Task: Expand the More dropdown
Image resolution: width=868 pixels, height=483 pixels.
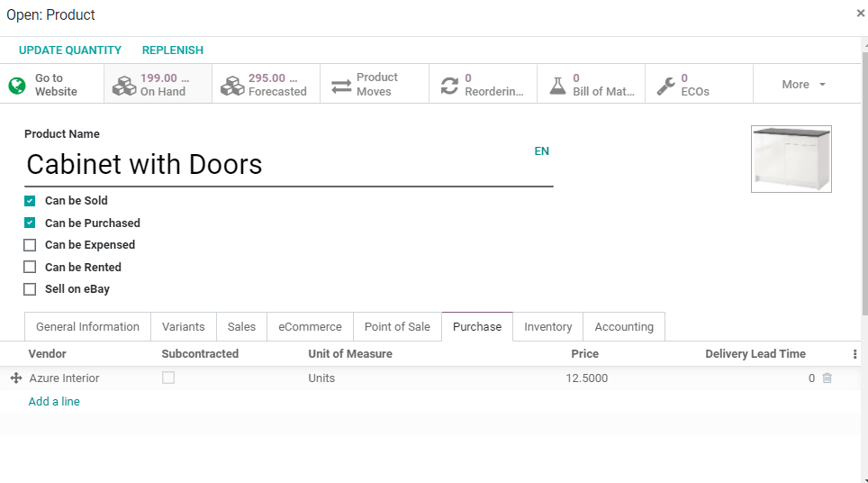Action: click(x=803, y=84)
